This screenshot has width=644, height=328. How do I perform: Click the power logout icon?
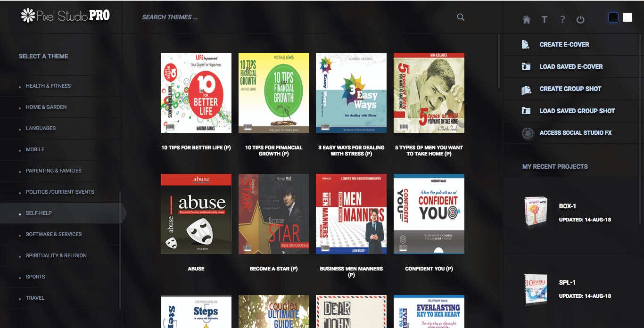[580, 19]
